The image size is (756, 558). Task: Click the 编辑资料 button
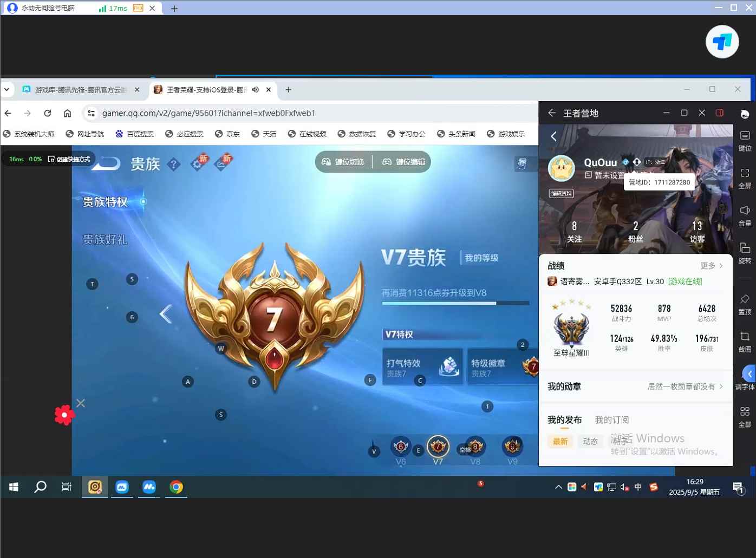pyautogui.click(x=562, y=193)
